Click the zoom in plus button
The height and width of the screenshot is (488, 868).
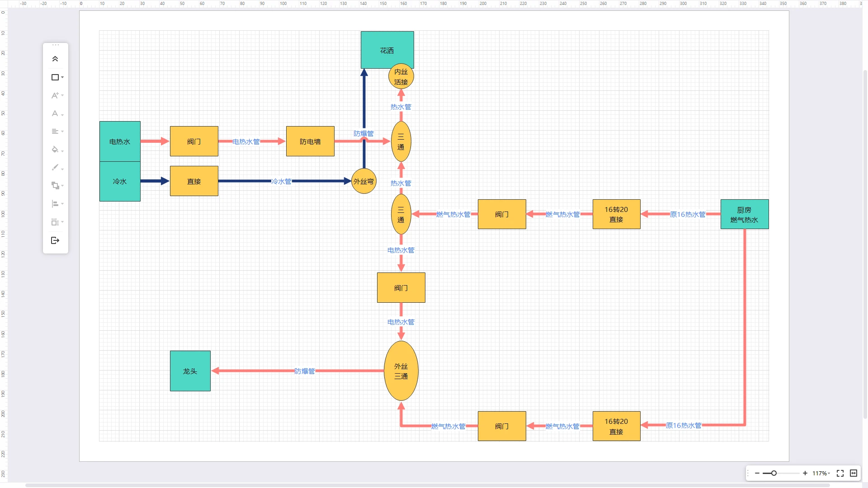point(805,473)
